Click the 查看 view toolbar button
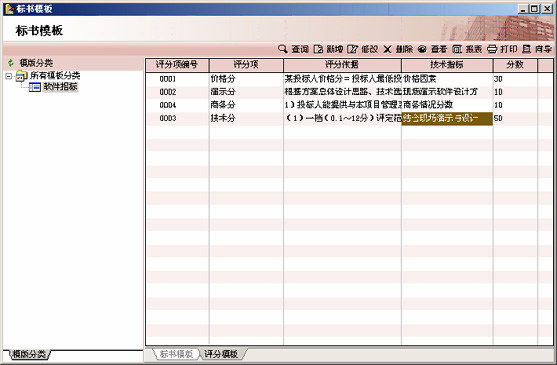The width and height of the screenshot is (557, 365). click(x=432, y=49)
